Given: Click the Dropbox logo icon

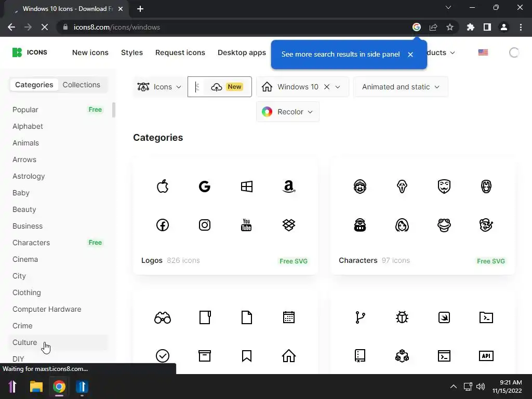Looking at the screenshot, I should tap(289, 225).
